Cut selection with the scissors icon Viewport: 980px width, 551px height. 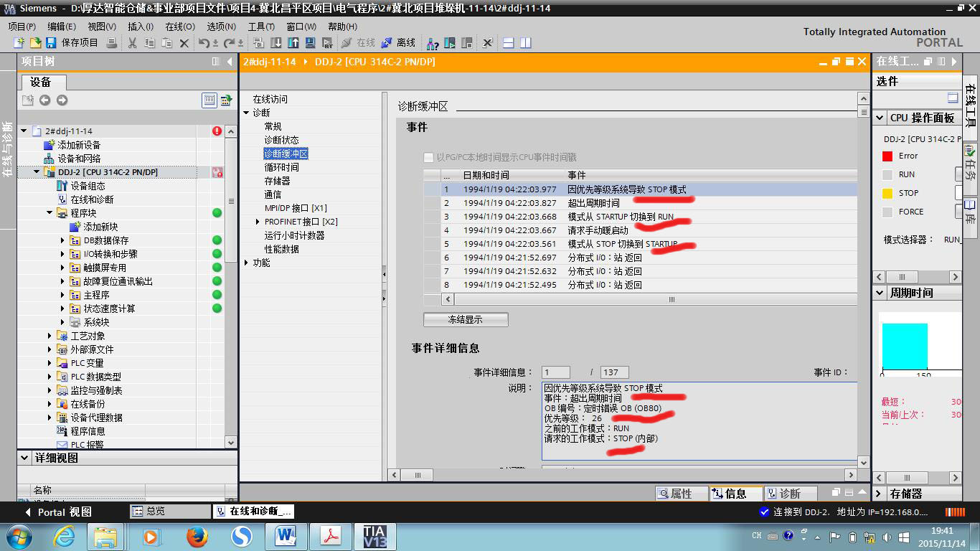coord(133,43)
